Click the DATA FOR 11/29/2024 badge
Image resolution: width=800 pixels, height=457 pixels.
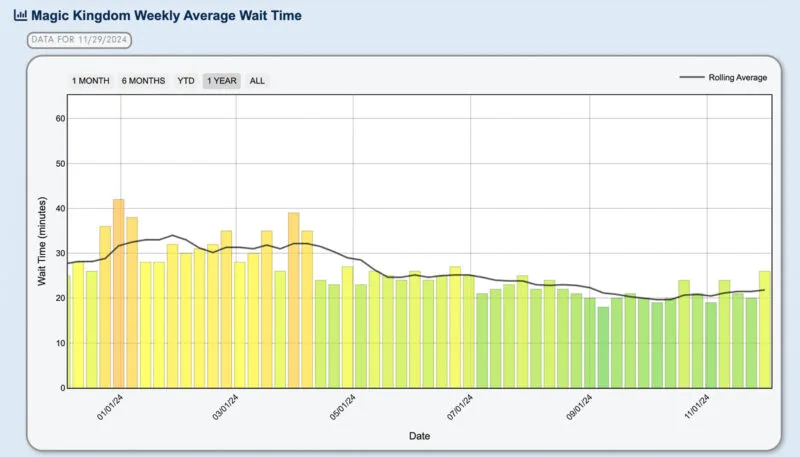(79, 40)
